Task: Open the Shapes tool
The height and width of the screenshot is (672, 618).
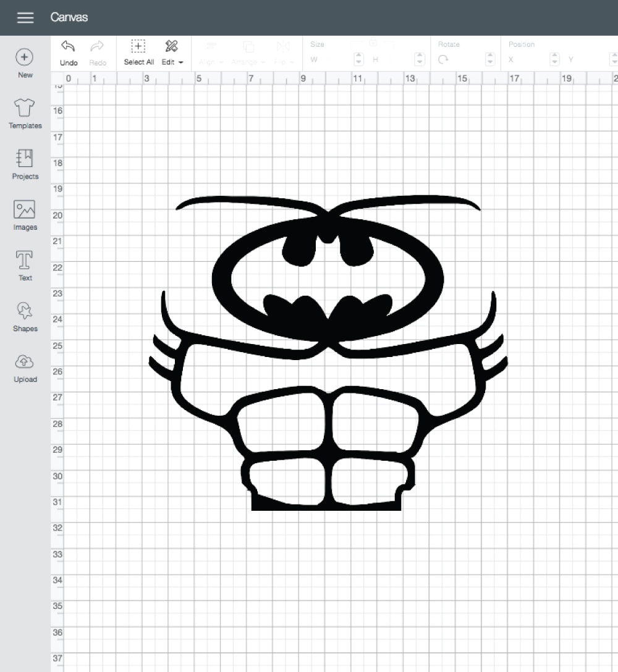Action: 25,311
